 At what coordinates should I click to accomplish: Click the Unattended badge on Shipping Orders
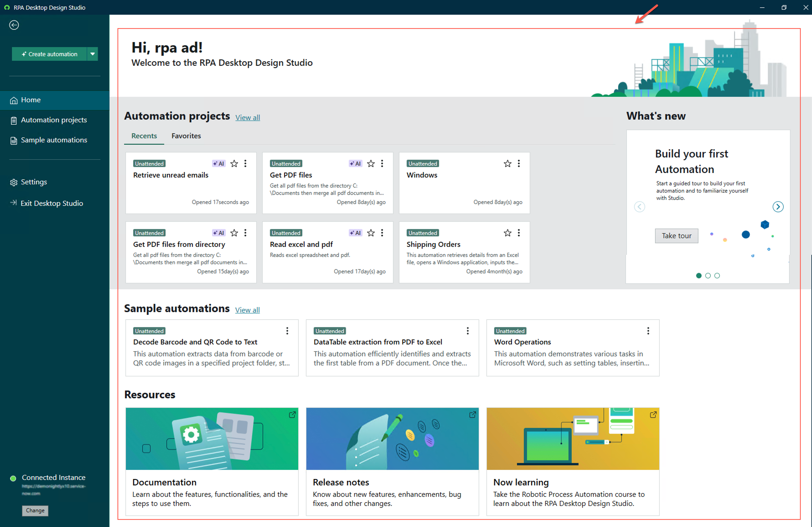pos(423,233)
